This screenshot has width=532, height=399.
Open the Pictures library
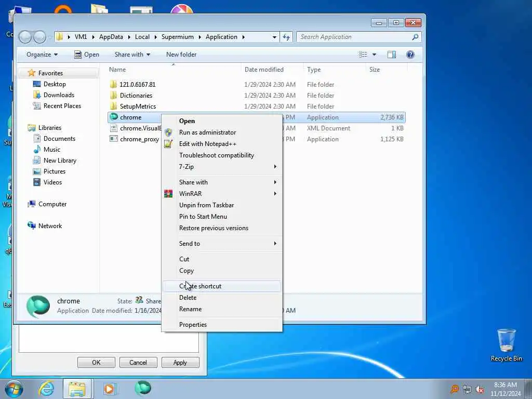(54, 171)
